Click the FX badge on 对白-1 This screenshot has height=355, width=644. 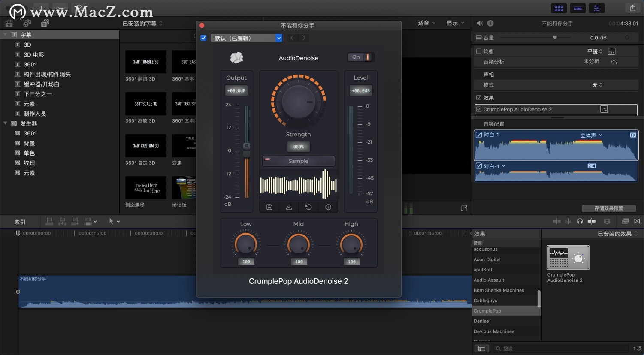coord(633,135)
